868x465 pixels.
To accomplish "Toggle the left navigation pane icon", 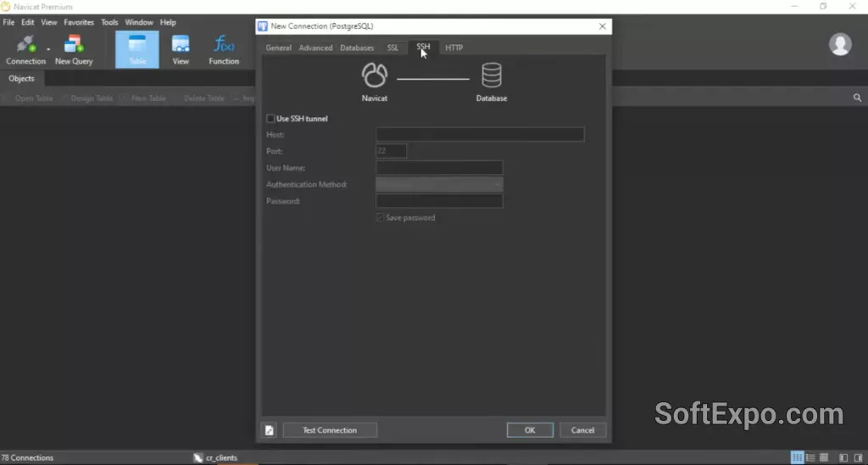I will (843, 458).
